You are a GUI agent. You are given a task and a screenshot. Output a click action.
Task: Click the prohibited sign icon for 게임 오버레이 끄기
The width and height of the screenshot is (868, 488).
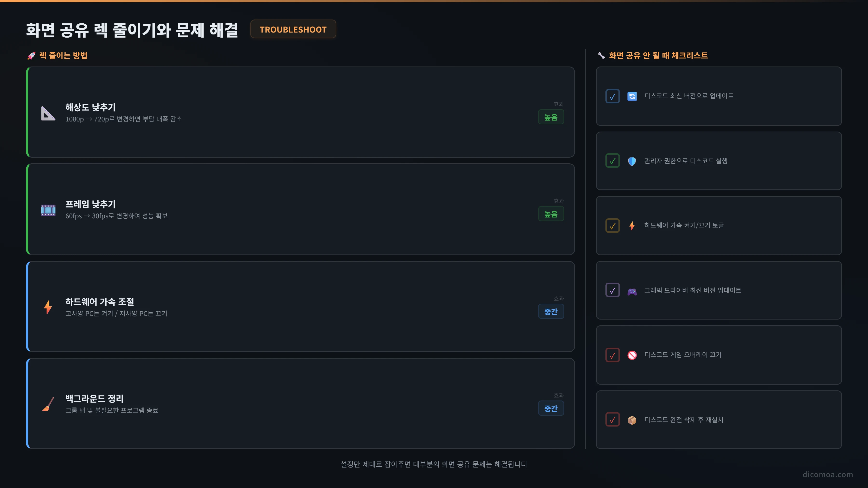[x=632, y=355]
